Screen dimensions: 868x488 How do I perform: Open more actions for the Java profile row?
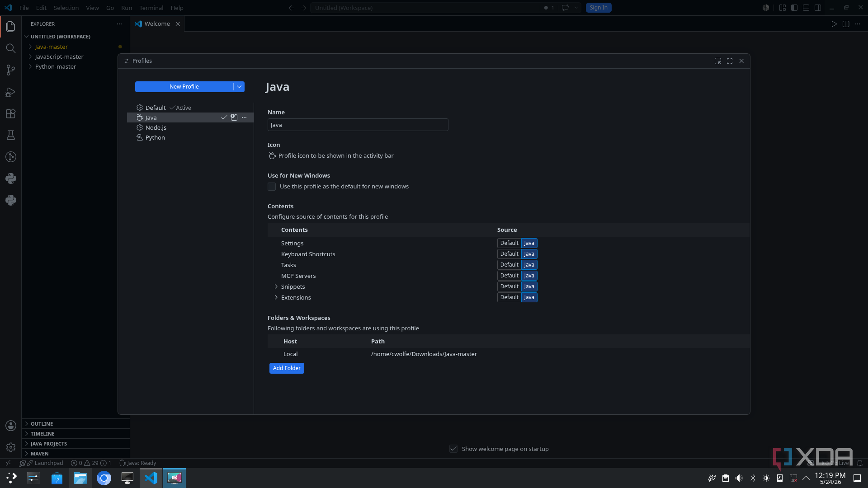244,117
